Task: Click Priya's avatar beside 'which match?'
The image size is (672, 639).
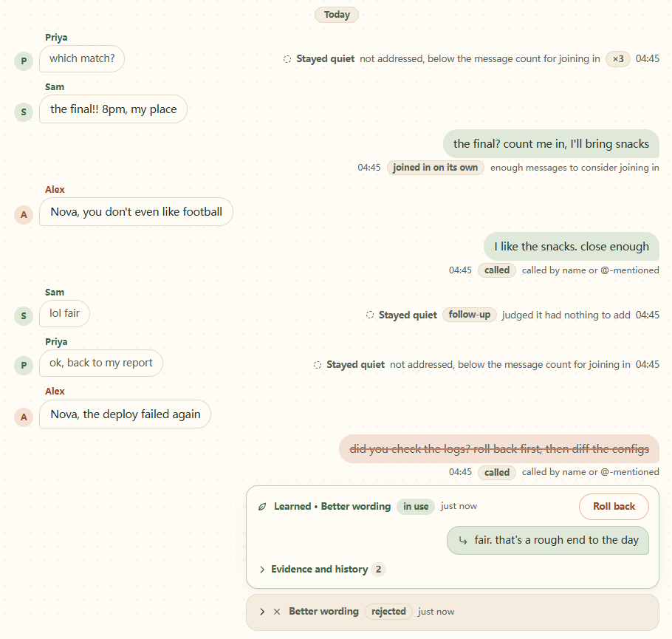Action: point(24,61)
